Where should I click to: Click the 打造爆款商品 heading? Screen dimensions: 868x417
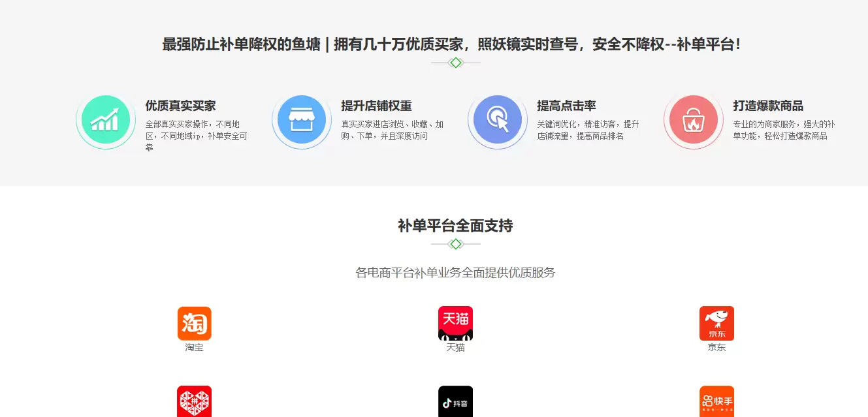[768, 106]
